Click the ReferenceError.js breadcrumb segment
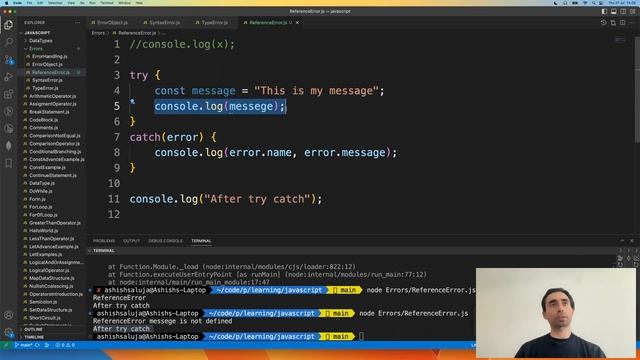640x360 pixels. click(137, 33)
